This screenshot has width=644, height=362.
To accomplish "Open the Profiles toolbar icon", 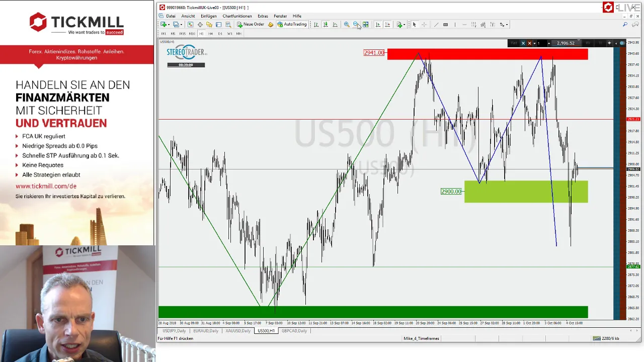I will click(176, 24).
